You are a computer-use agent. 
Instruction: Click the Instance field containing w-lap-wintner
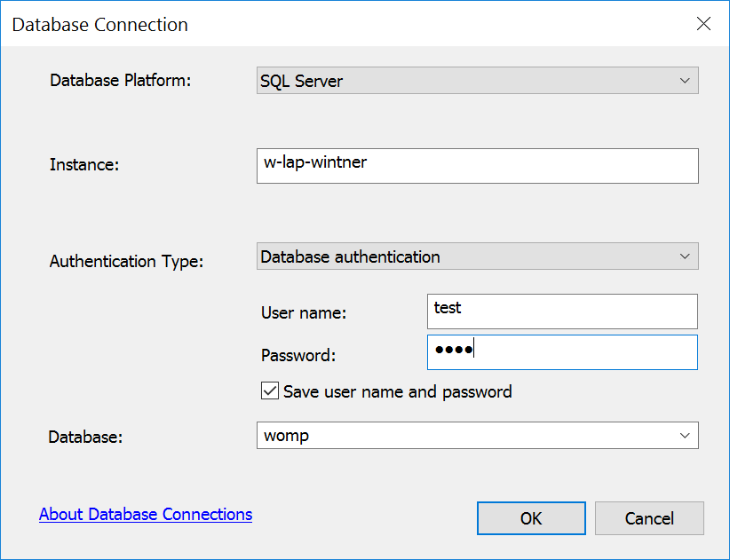(x=477, y=166)
